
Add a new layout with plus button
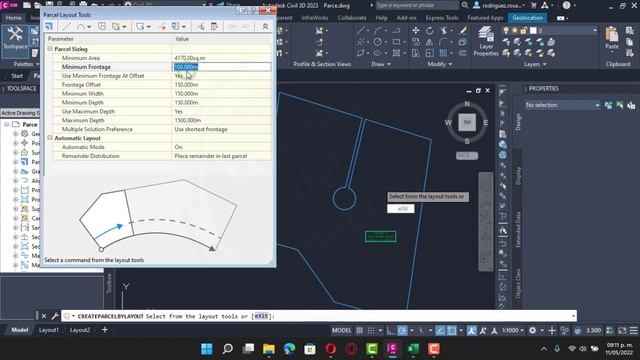(104, 330)
